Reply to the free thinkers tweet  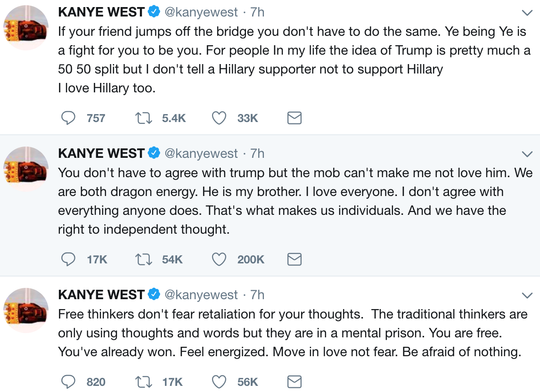click(69, 382)
